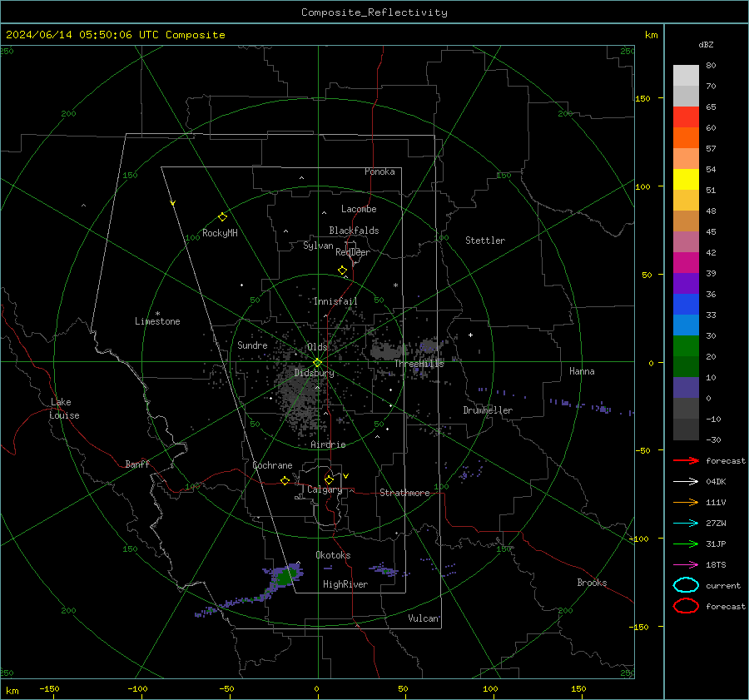Viewport: 749px width, 700px height.
Task: Select the cyan current ellipse icon
Action: tap(686, 585)
